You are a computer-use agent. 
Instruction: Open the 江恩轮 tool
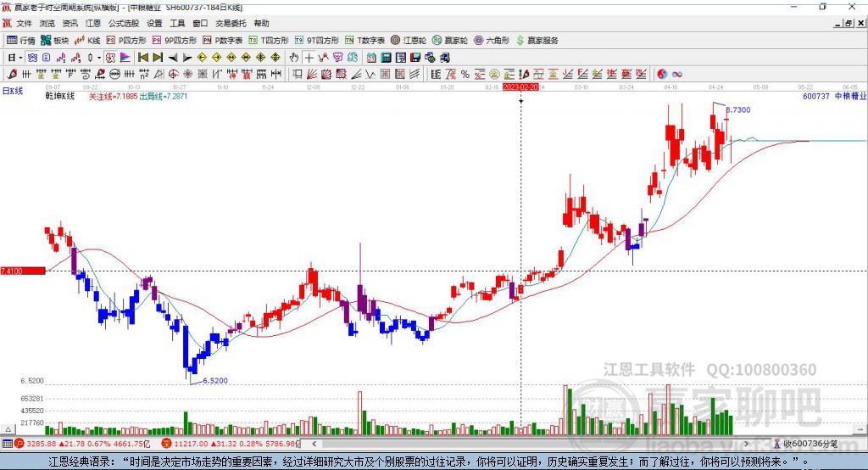(409, 41)
